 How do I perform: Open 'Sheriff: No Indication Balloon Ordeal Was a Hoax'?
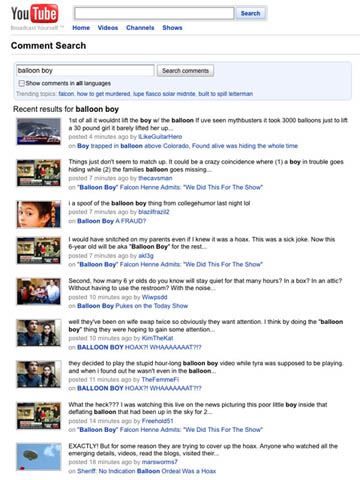147,471
